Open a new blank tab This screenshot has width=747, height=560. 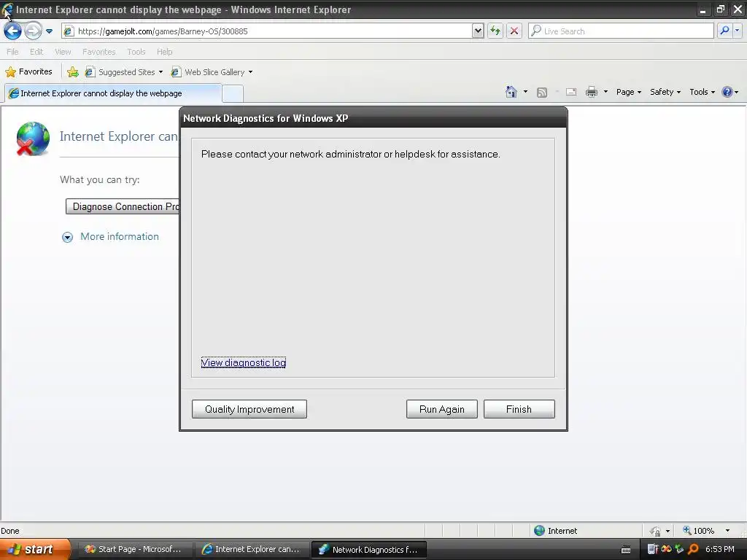coord(233,94)
